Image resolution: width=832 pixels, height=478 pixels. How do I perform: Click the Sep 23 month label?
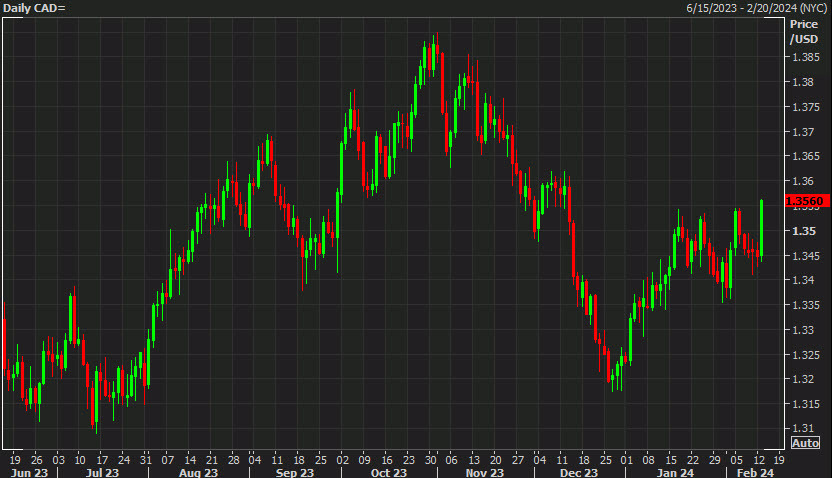(294, 472)
